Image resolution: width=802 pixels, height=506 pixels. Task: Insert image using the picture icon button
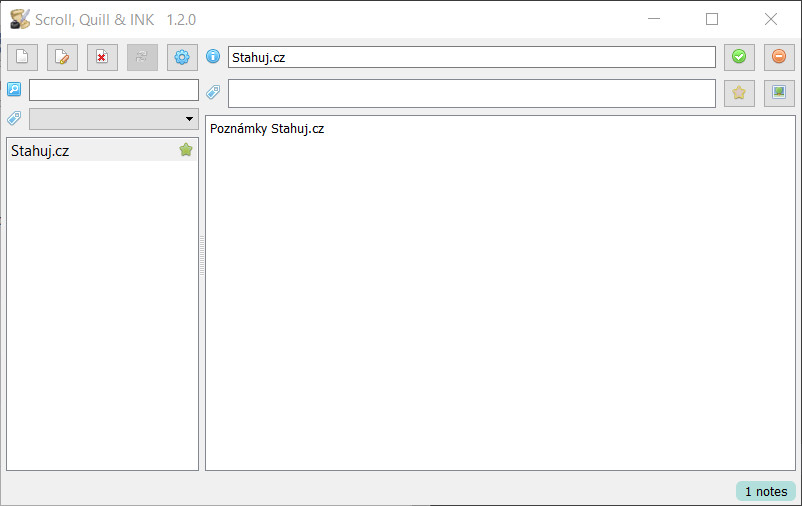(779, 93)
